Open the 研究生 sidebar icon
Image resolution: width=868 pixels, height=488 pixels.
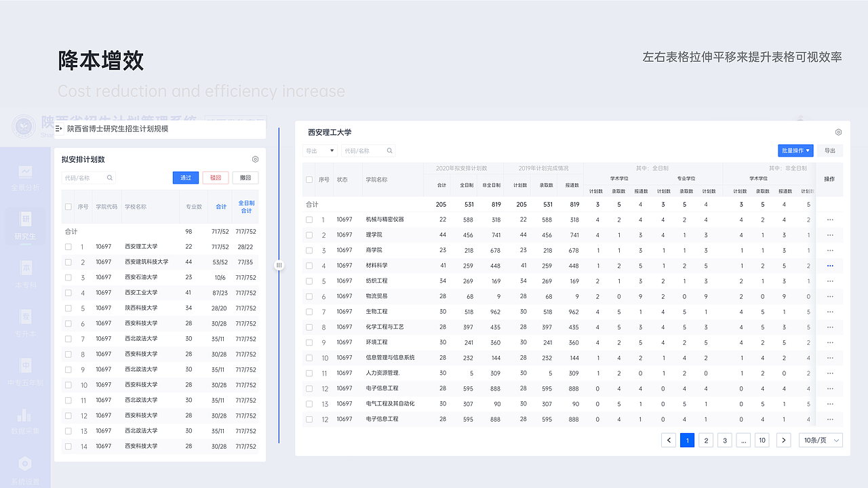click(25, 220)
